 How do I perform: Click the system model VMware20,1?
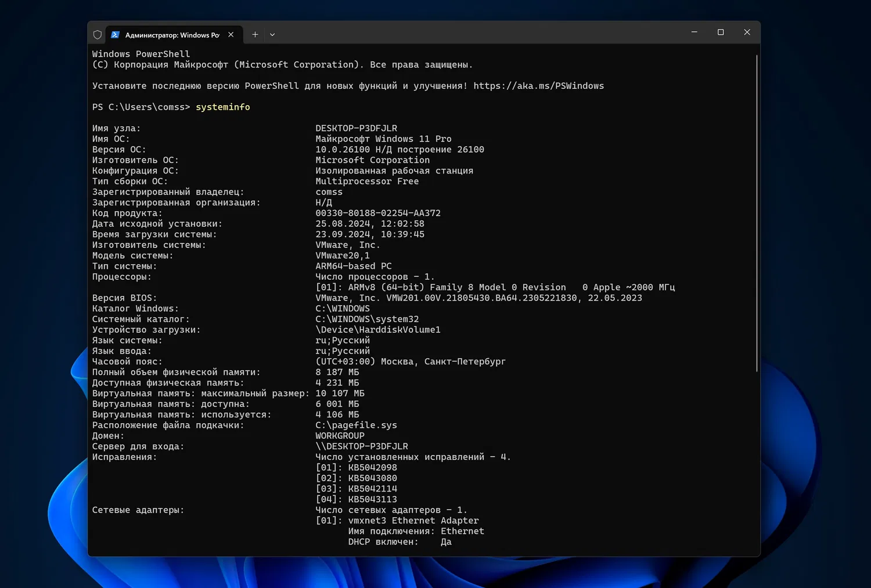(x=343, y=255)
